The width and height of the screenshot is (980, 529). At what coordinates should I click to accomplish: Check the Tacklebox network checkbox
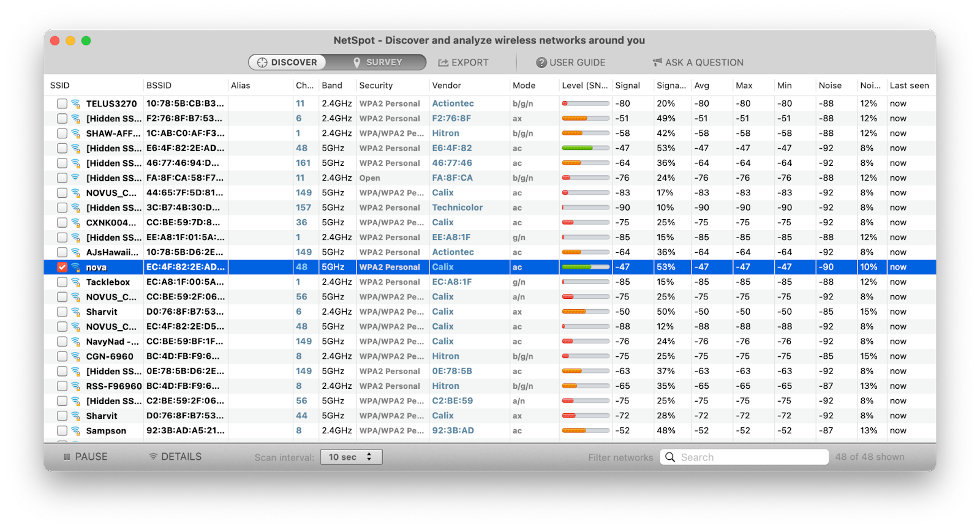pyautogui.click(x=62, y=282)
